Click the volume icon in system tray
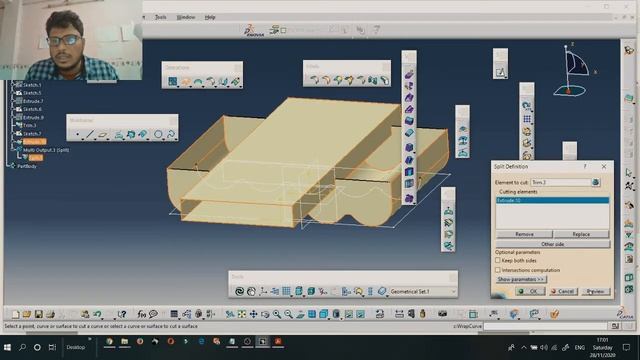This screenshot has width=640, height=360. point(544,347)
